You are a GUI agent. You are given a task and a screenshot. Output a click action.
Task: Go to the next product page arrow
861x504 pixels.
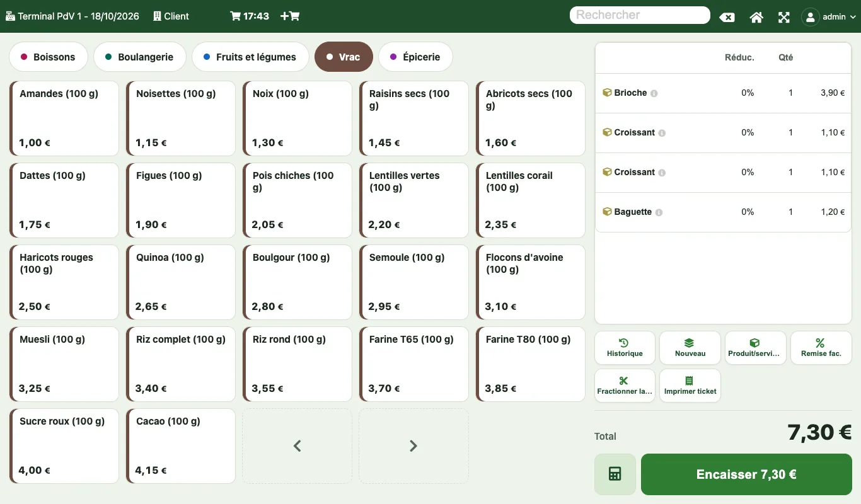[x=413, y=446]
